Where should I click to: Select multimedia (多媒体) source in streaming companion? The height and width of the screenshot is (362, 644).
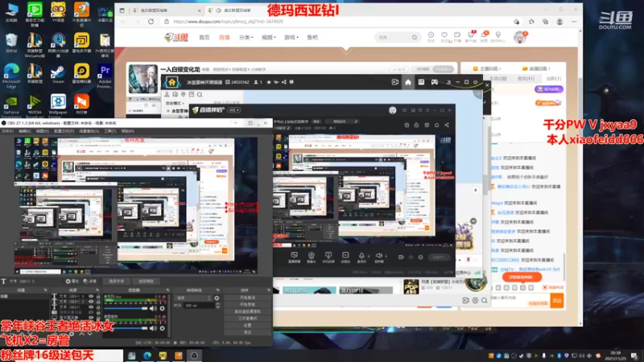click(x=345, y=257)
